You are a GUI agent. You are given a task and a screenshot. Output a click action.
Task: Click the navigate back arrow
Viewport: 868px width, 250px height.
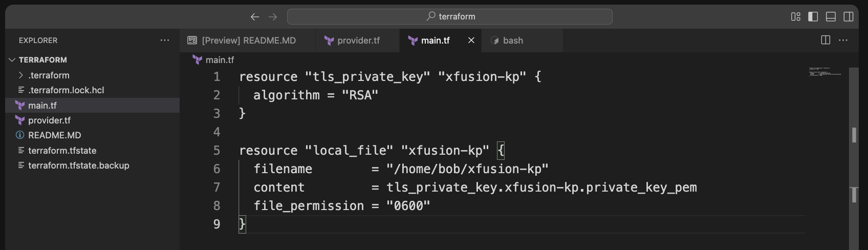[x=254, y=17]
